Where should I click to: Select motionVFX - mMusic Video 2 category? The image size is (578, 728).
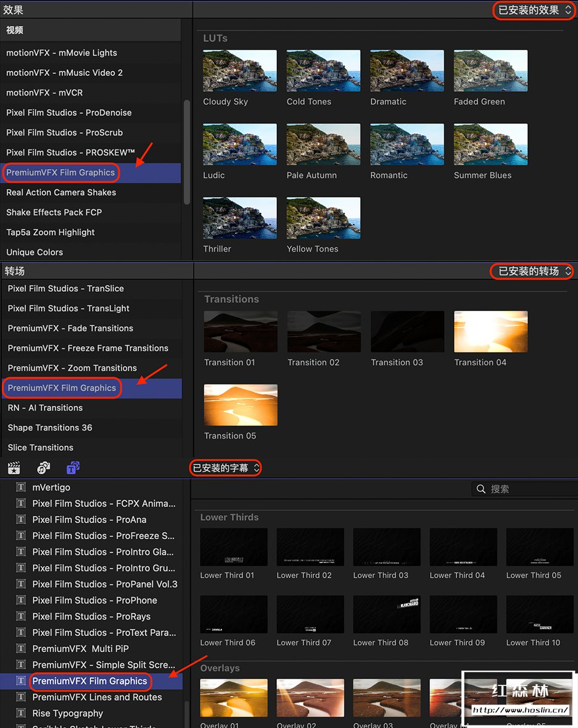point(91,73)
